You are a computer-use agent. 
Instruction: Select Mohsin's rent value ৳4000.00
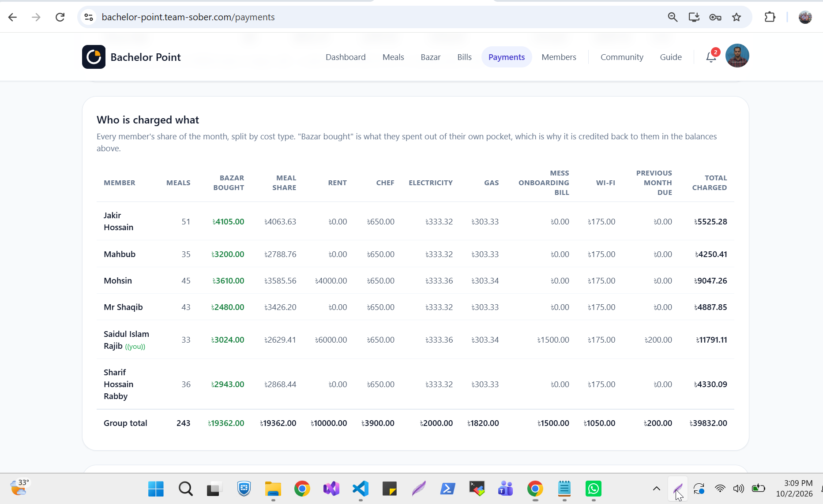331,280
